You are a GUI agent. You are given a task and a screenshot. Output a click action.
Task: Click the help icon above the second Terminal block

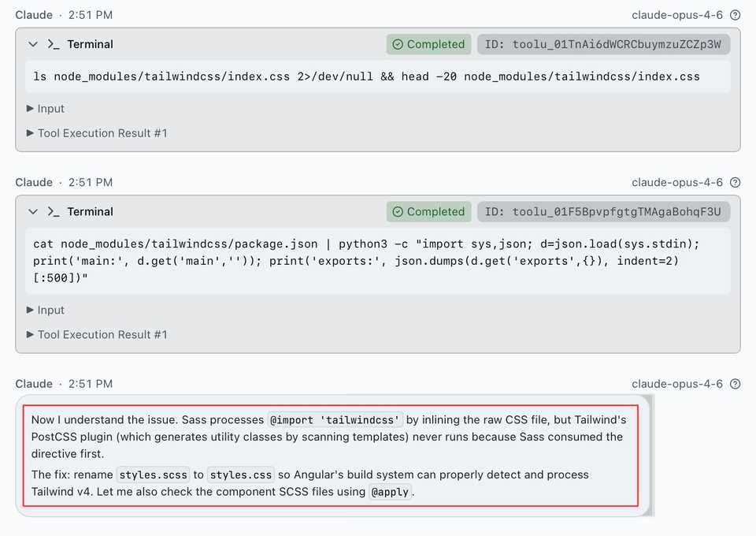(735, 182)
